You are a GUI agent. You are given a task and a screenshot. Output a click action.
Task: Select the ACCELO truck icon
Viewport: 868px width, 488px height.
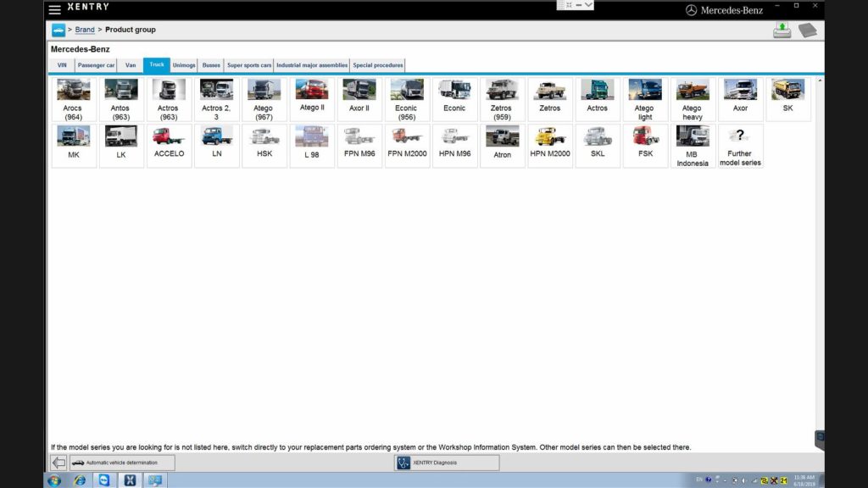click(169, 146)
